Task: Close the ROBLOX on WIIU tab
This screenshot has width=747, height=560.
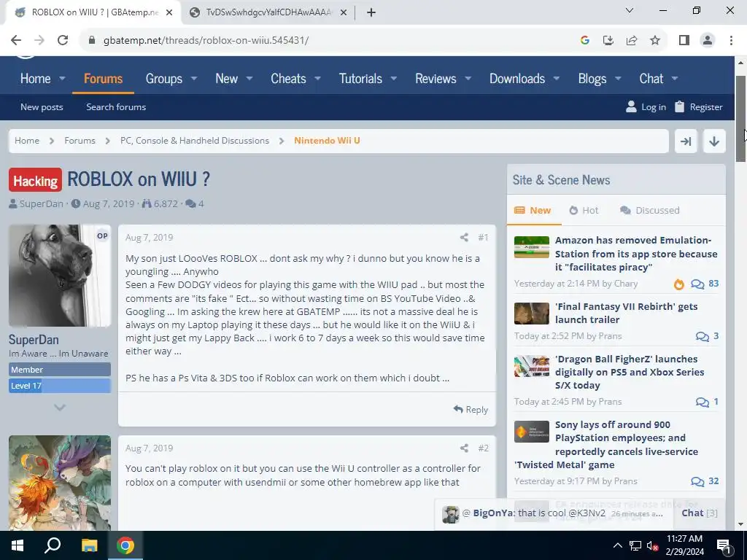Action: pyautogui.click(x=169, y=12)
